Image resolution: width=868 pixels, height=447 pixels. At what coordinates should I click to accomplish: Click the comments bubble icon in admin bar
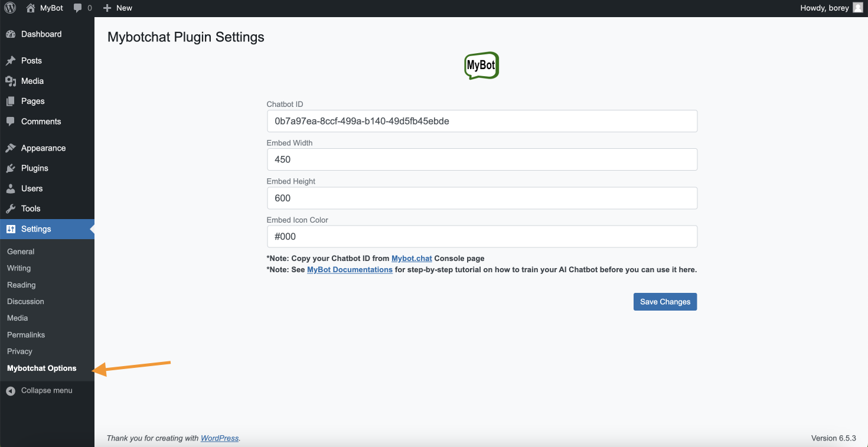click(78, 8)
